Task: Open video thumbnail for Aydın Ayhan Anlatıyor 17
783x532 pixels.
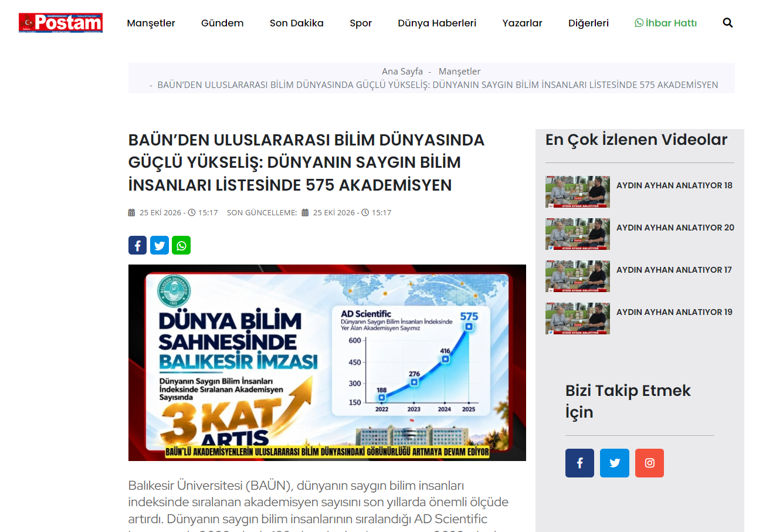Action: pyautogui.click(x=578, y=276)
